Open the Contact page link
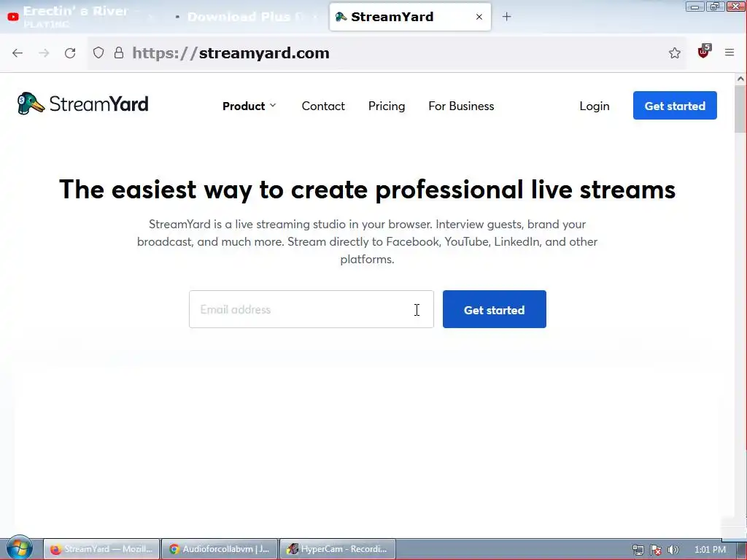747x560 pixels. click(323, 106)
